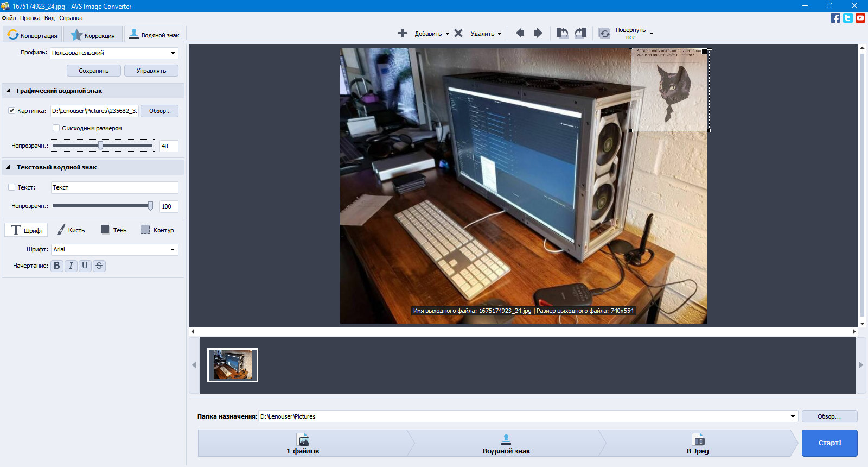The height and width of the screenshot is (467, 868).
Task: Click the previous image arrow icon
Action: 520,33
